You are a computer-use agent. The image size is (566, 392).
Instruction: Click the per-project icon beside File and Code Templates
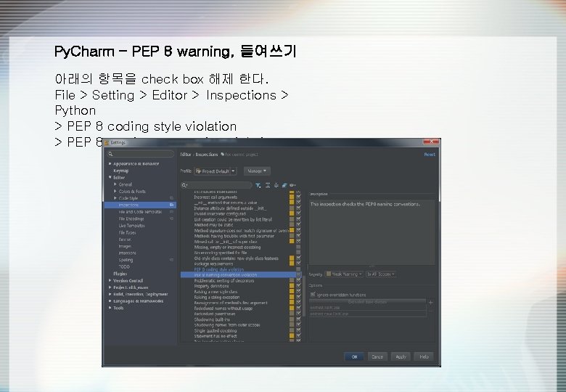171,211
